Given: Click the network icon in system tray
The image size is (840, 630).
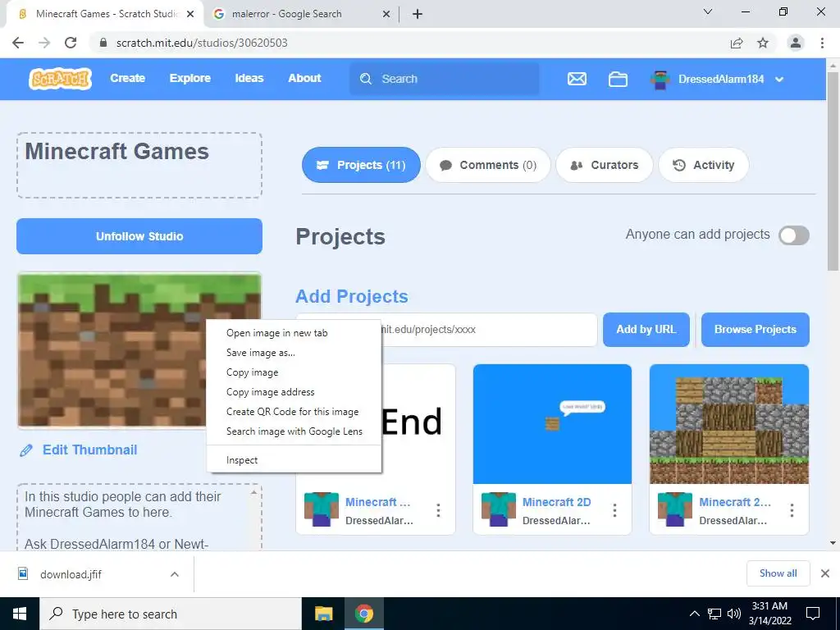Looking at the screenshot, I should point(714,614).
